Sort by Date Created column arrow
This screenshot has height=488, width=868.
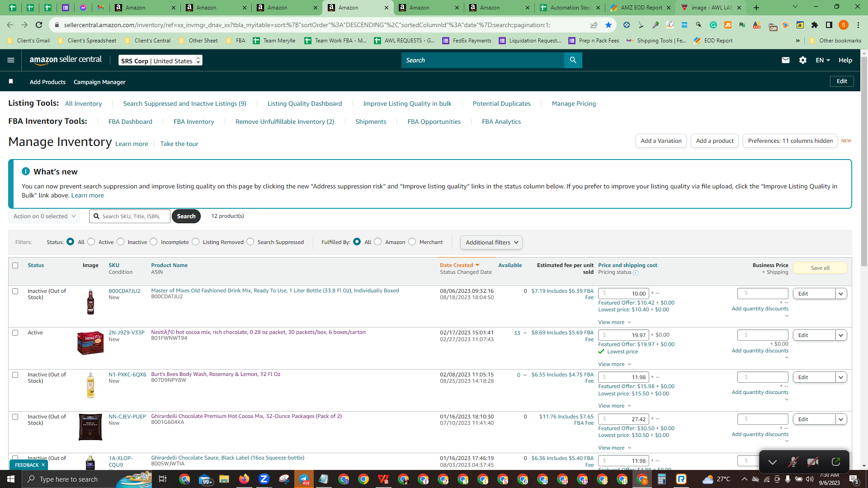477,265
